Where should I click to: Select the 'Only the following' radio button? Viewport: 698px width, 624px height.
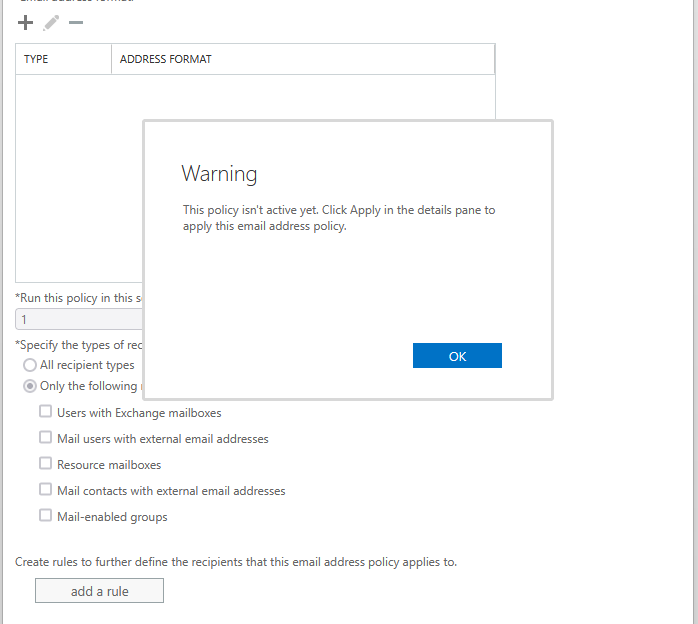(30, 386)
